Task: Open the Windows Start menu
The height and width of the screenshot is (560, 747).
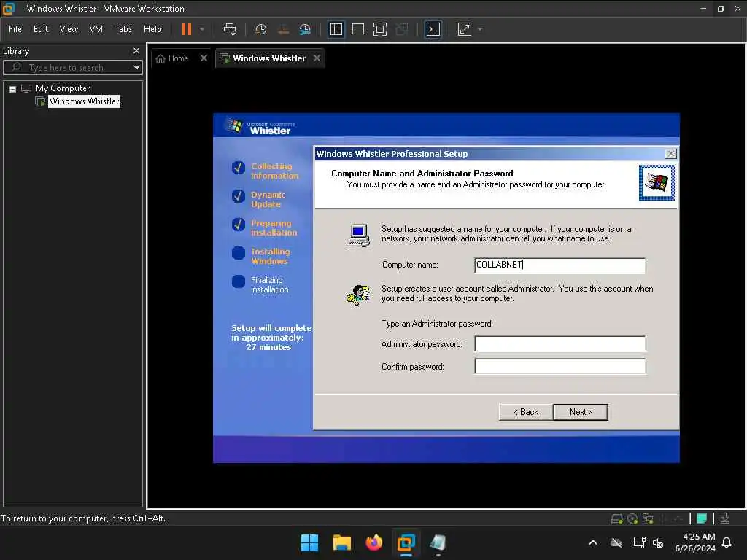Action: pyautogui.click(x=309, y=542)
